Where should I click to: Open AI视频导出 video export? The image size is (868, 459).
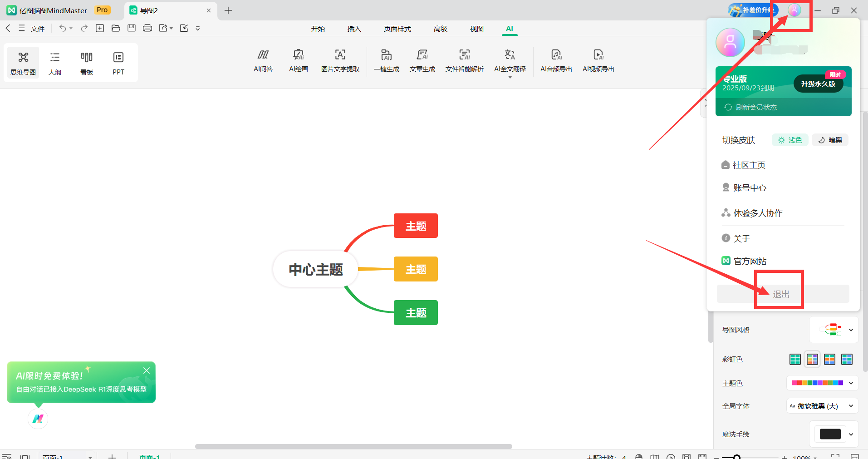coord(598,61)
